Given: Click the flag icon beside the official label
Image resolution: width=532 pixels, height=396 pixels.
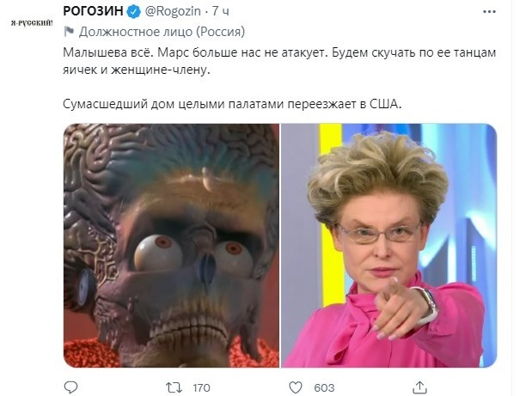Looking at the screenshot, I should pos(69,32).
